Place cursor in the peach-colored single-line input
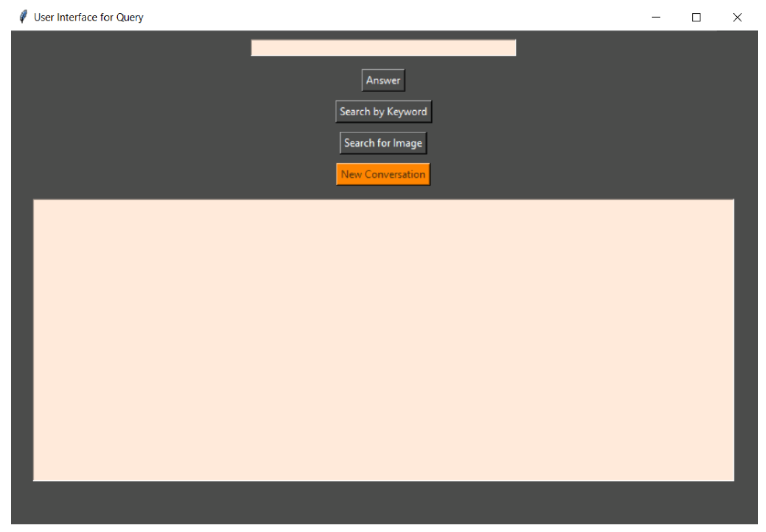The image size is (766, 532). (383, 48)
